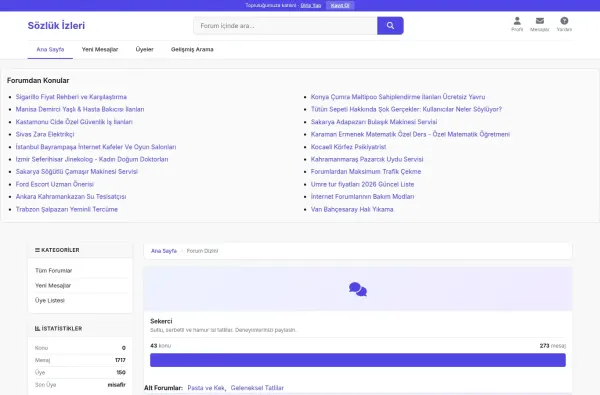Open Van Bahçesaray Halı Yıkama topic
600x395 pixels.
(x=352, y=209)
